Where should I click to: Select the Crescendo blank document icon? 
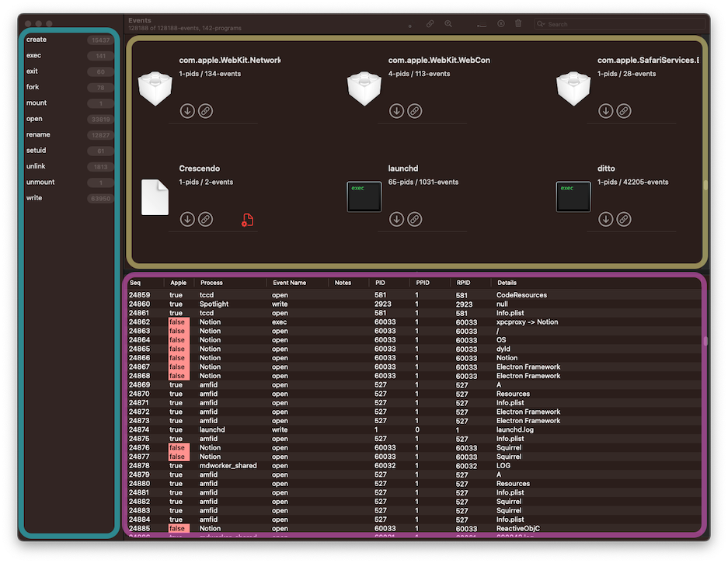(155, 196)
